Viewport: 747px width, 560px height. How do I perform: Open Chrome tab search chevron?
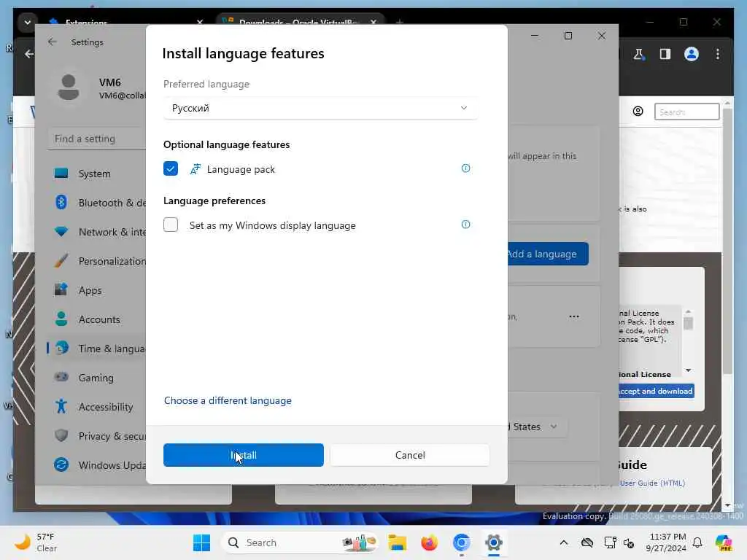tap(27, 23)
